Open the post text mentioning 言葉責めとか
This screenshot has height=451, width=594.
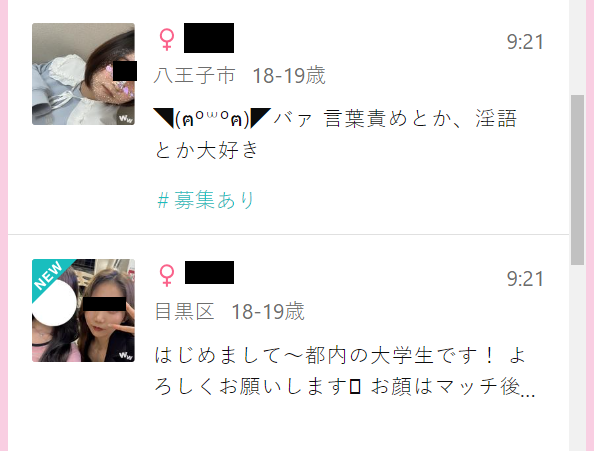[x=336, y=134]
